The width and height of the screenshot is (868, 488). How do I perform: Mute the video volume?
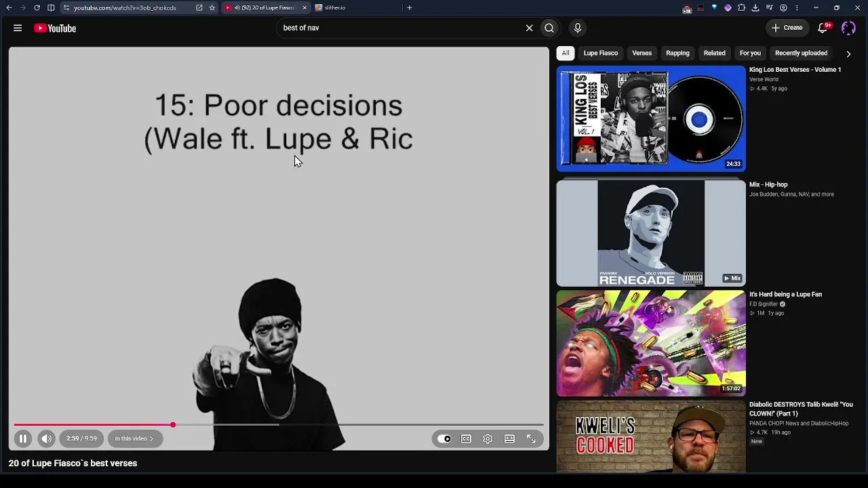click(46, 439)
